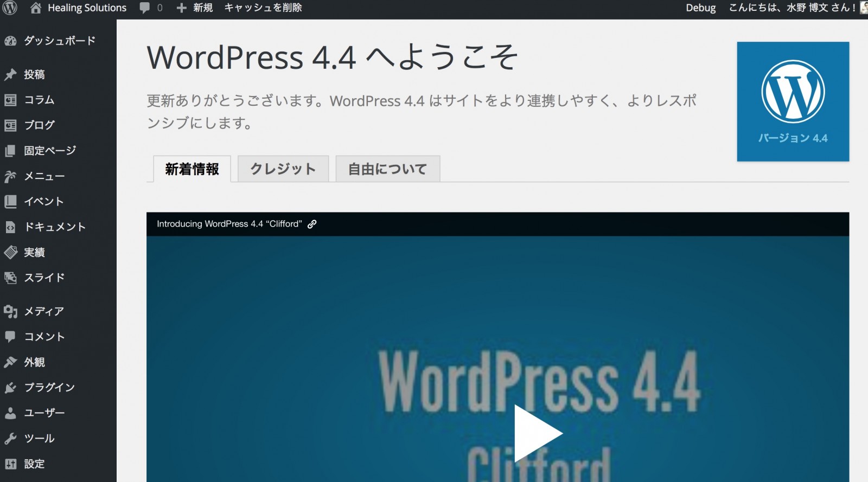Open the ユーザー menu label

click(x=44, y=413)
